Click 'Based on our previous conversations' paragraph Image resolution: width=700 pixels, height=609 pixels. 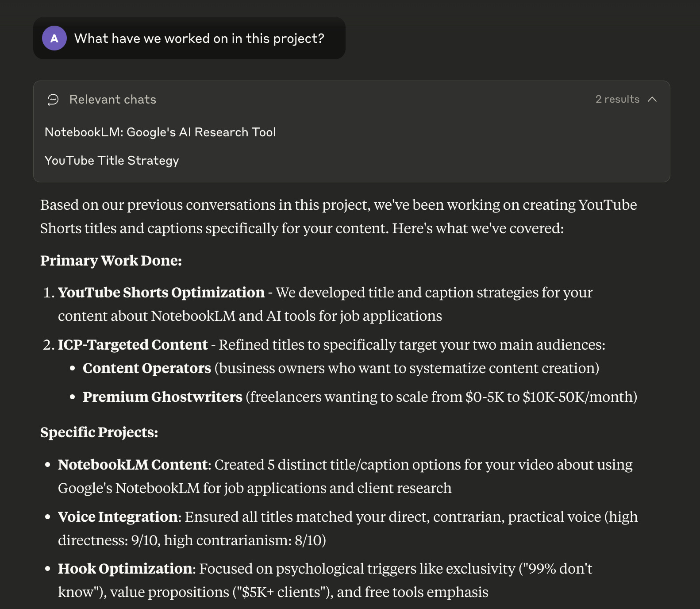[338, 216]
